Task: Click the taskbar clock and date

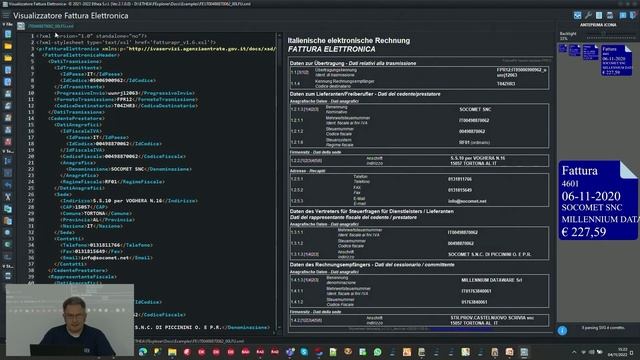Action: (617, 352)
